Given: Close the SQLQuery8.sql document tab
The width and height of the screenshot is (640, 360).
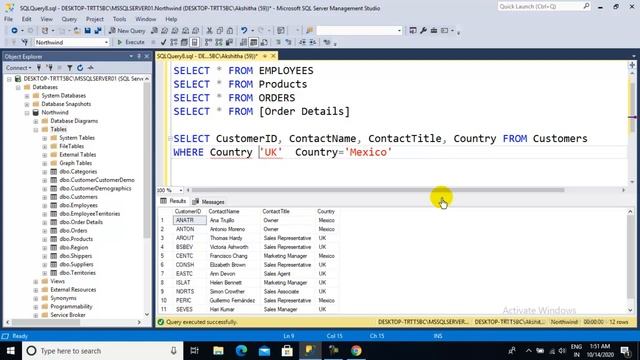Looking at the screenshot, I should (x=273, y=56).
